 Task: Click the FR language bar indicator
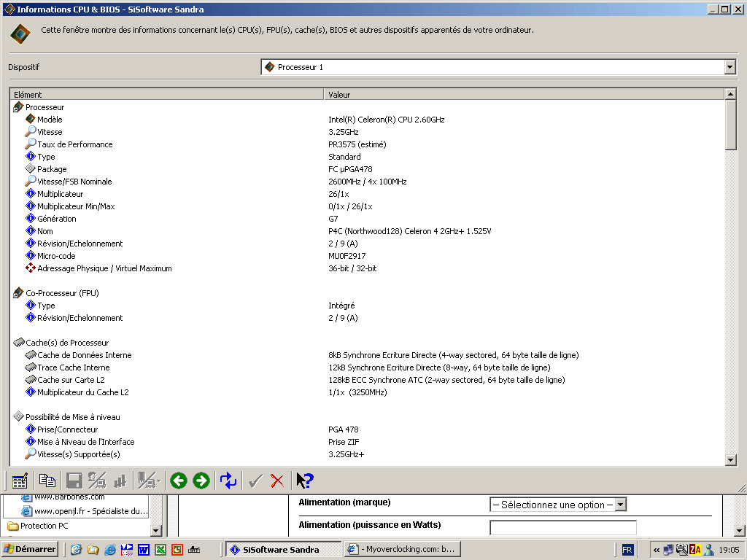coord(627,550)
